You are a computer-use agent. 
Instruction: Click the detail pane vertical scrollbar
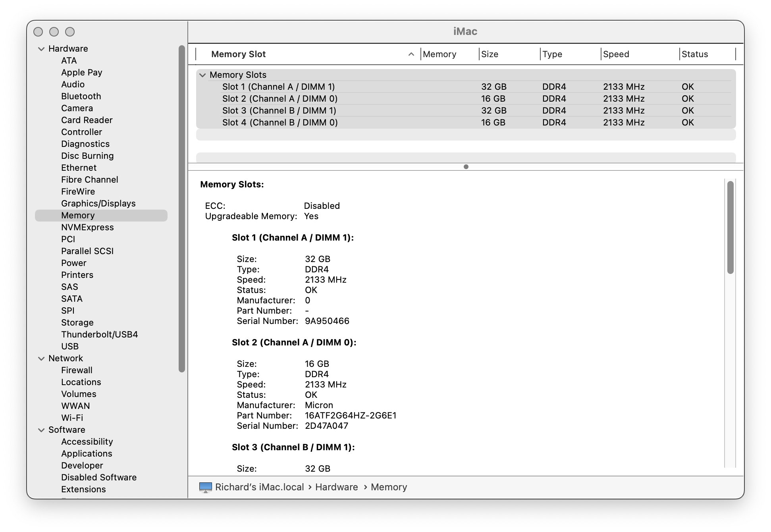click(730, 227)
